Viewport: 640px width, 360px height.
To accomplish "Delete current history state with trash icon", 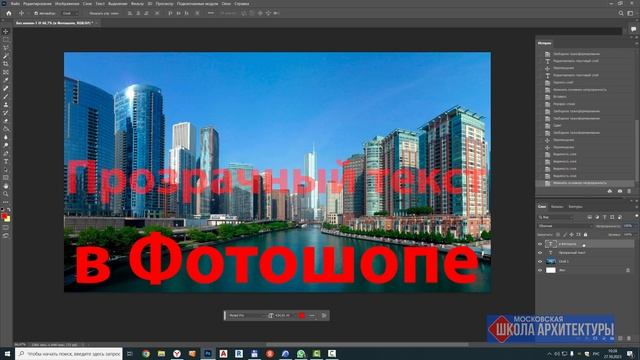I will pyautogui.click(x=629, y=191).
